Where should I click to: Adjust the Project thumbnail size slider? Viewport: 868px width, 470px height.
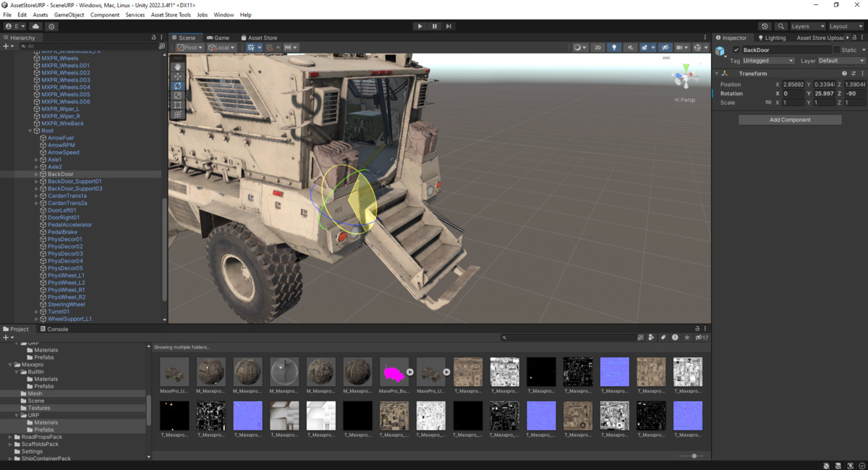(x=693, y=456)
